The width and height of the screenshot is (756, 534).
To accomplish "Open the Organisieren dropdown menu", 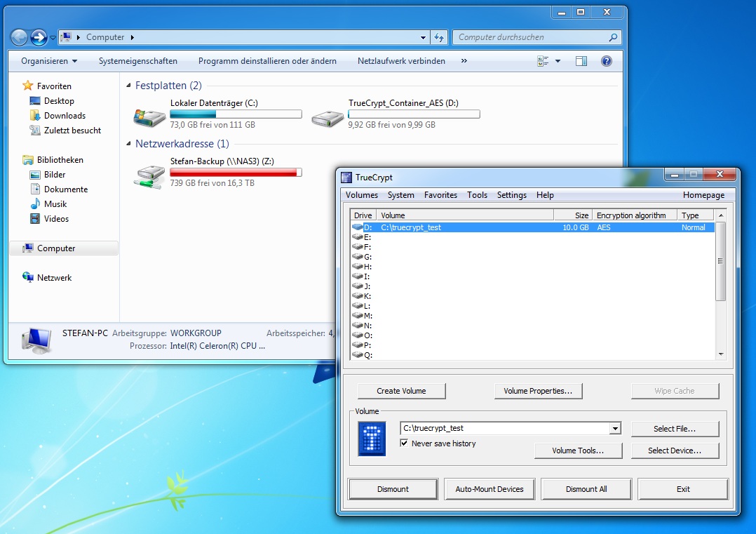I will coord(48,61).
